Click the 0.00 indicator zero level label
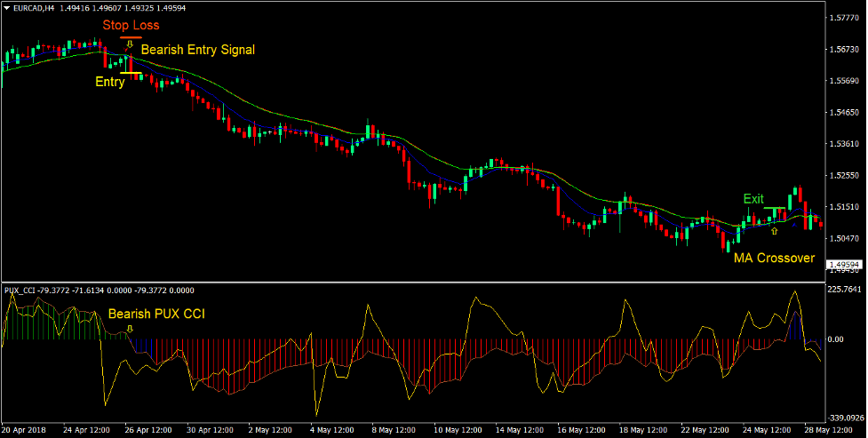Viewport: 868px width, 438px height. 835,338
